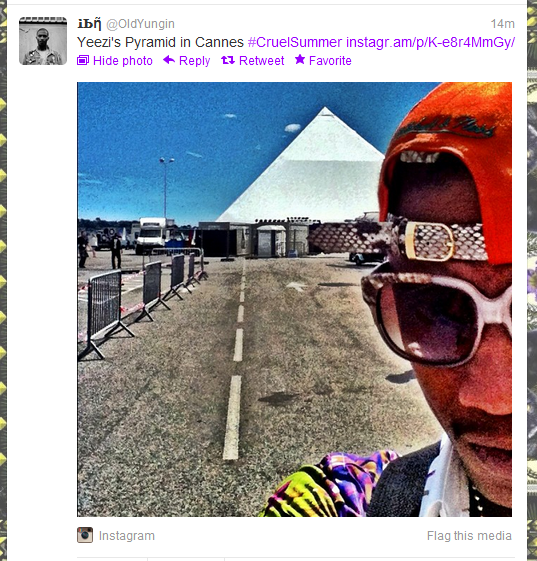Mark the tweet via Favorite text
This screenshot has height=561, width=537.
(x=330, y=61)
